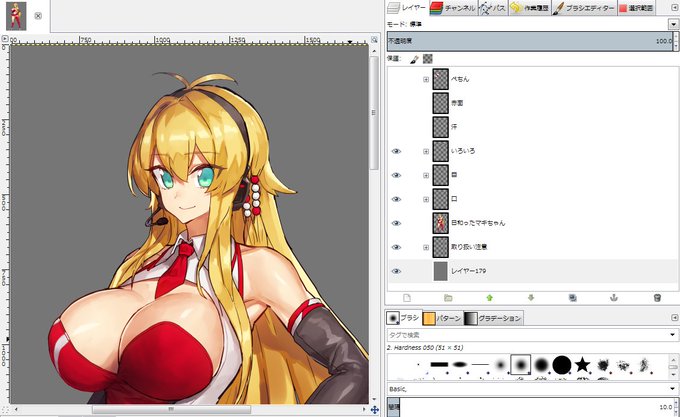Click the タグで検索 input field
Viewport: 680px width, 417px height.
click(x=527, y=335)
